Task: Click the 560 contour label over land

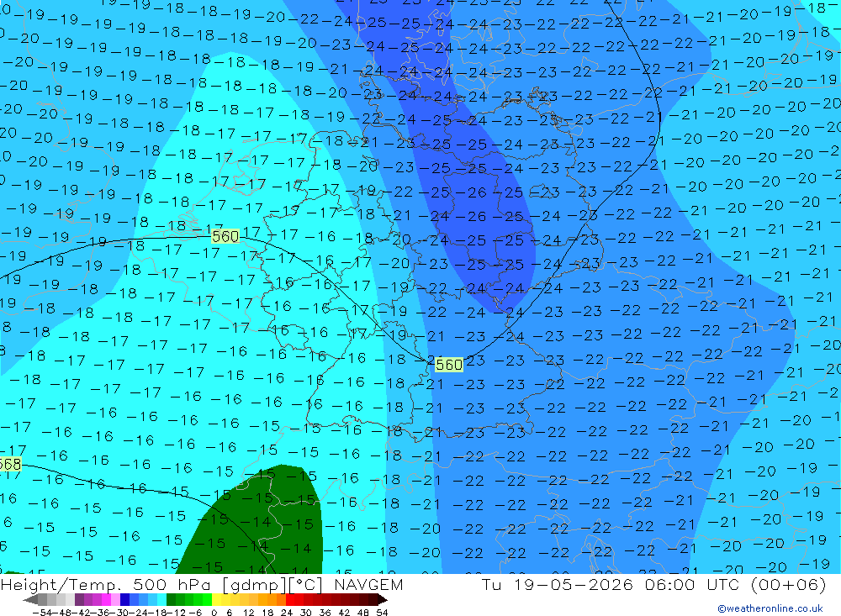Action: point(449,365)
